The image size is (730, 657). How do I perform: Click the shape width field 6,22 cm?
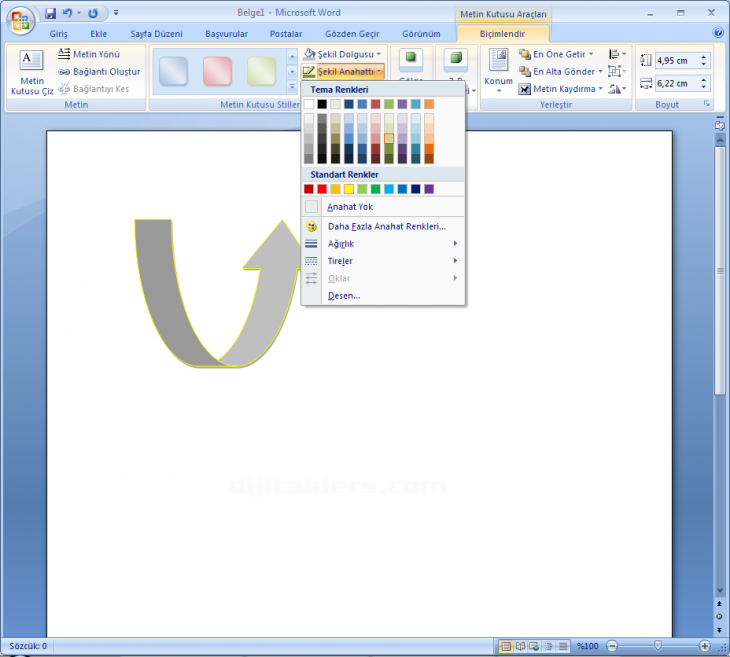click(676, 84)
